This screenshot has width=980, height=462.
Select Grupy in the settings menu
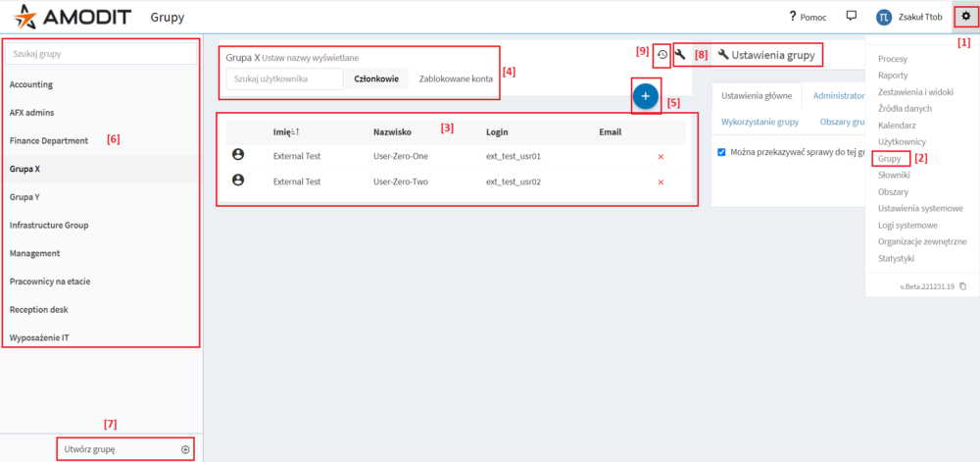[x=890, y=158]
